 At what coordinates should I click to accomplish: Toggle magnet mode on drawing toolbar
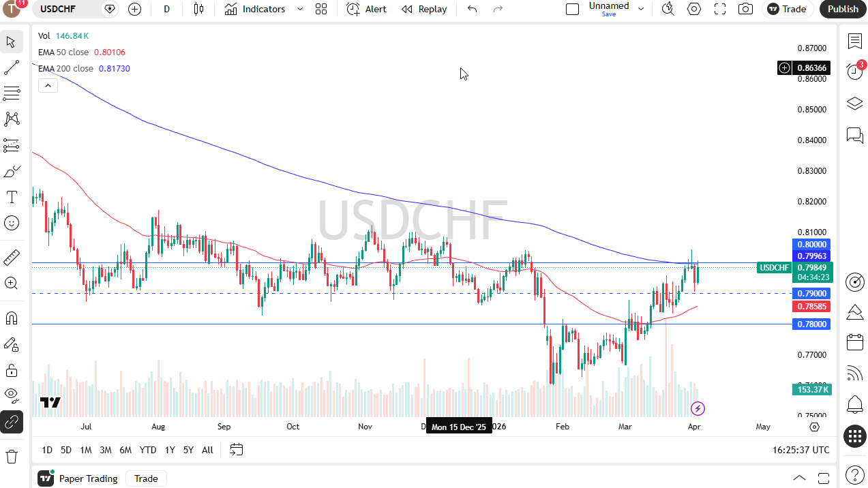(x=12, y=318)
